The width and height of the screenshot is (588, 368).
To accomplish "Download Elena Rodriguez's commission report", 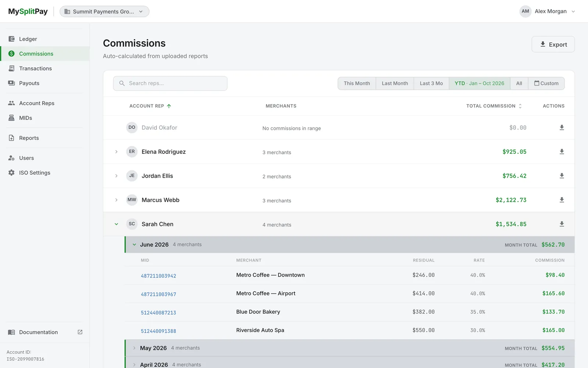I will (x=562, y=152).
